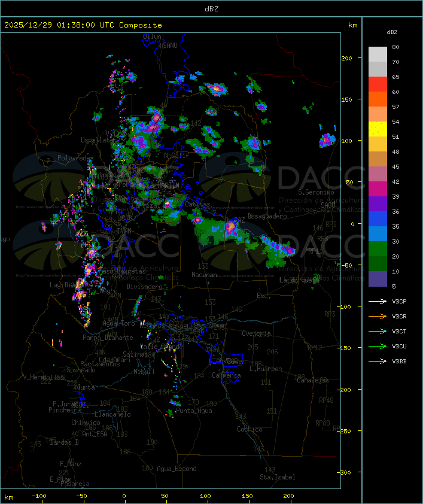Click the Parlamentos place label

pos(100,364)
